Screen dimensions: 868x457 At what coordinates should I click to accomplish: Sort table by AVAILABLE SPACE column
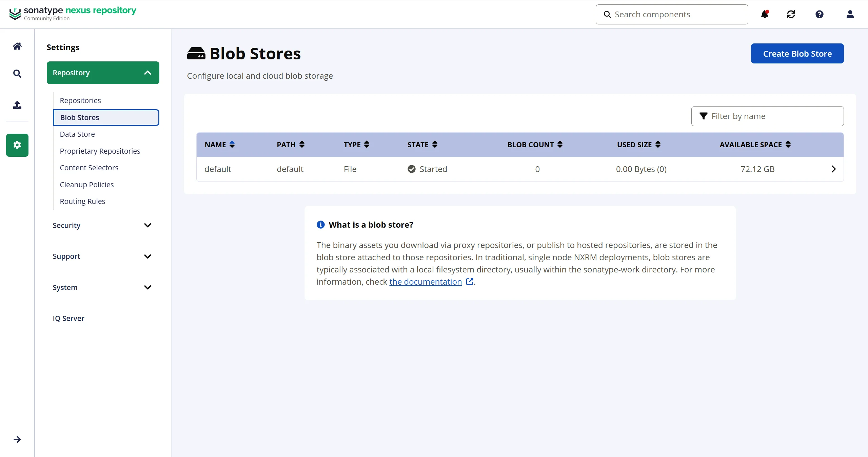coord(755,145)
